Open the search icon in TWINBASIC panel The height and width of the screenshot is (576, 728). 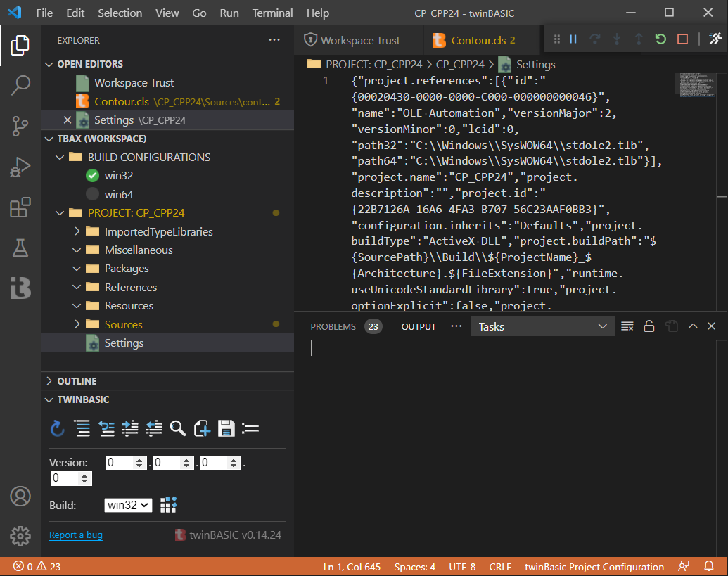pyautogui.click(x=178, y=429)
